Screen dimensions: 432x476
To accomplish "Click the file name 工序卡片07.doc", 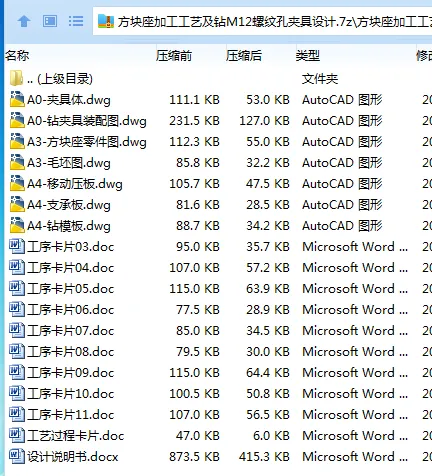I will [71, 331].
